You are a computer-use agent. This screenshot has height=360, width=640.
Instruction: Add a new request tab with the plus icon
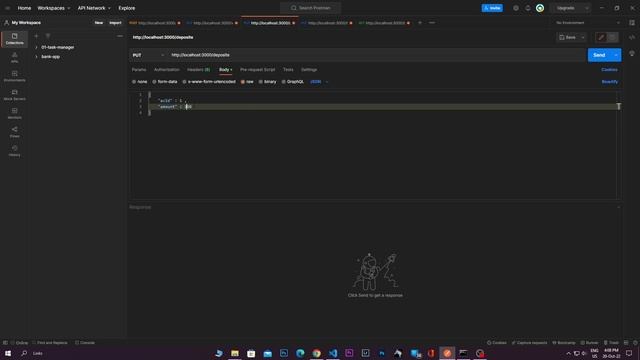pos(420,23)
